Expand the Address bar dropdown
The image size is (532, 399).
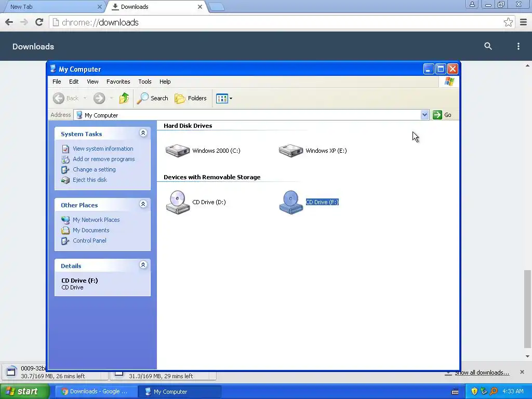[424, 115]
